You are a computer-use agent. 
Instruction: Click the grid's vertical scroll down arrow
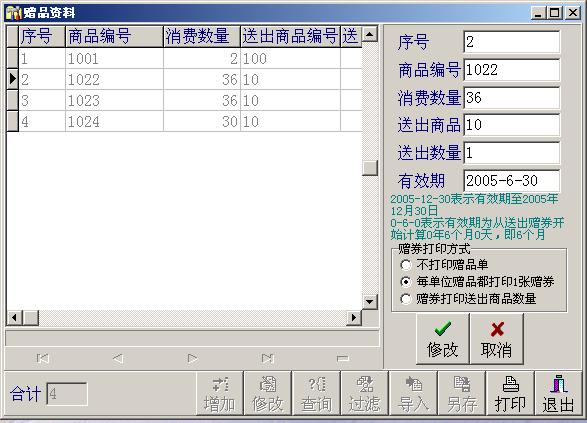[x=370, y=301]
